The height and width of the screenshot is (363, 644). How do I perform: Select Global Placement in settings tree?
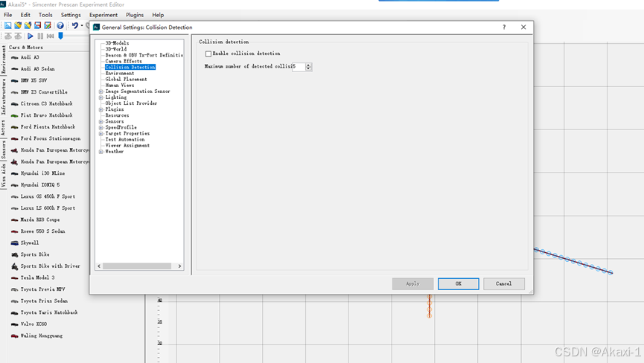(x=126, y=79)
